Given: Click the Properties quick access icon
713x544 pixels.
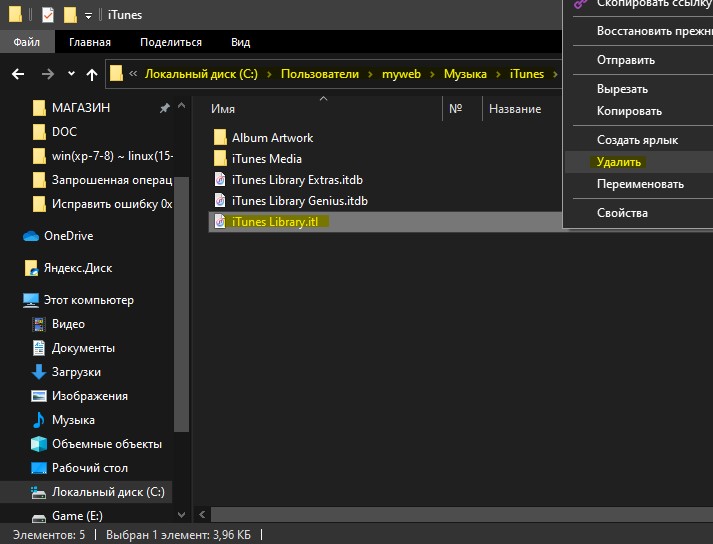Looking at the screenshot, I should click(x=48, y=15).
